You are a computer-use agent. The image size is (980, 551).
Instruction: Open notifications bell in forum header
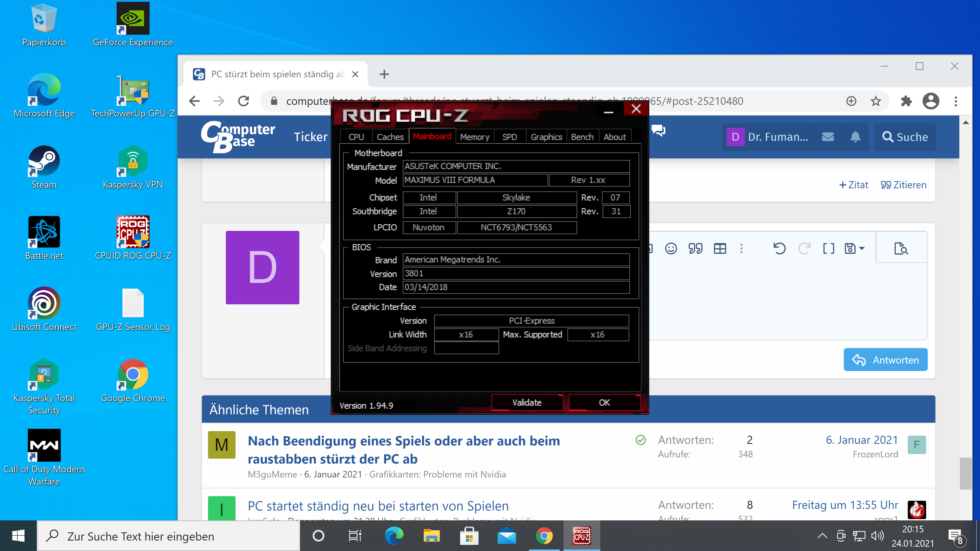point(855,137)
